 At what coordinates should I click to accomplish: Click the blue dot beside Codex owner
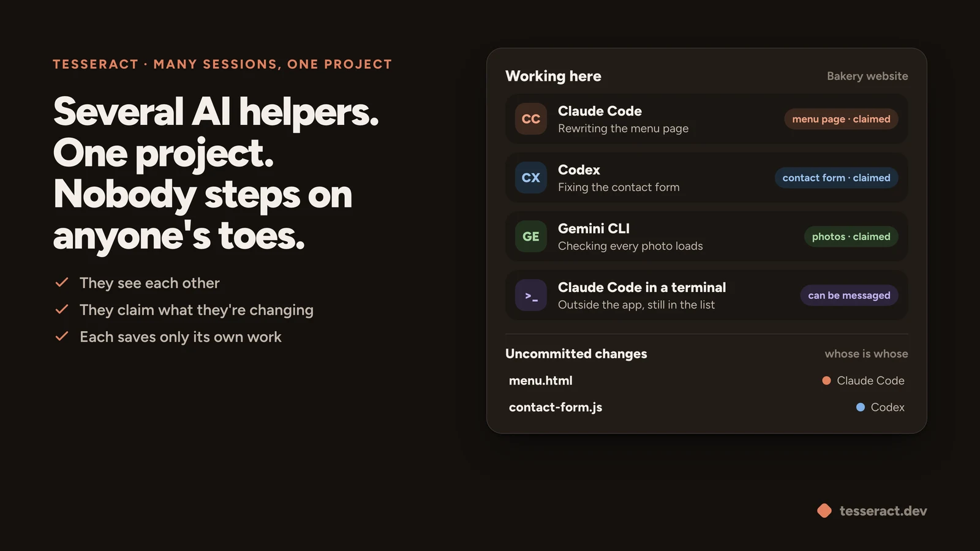[861, 407]
